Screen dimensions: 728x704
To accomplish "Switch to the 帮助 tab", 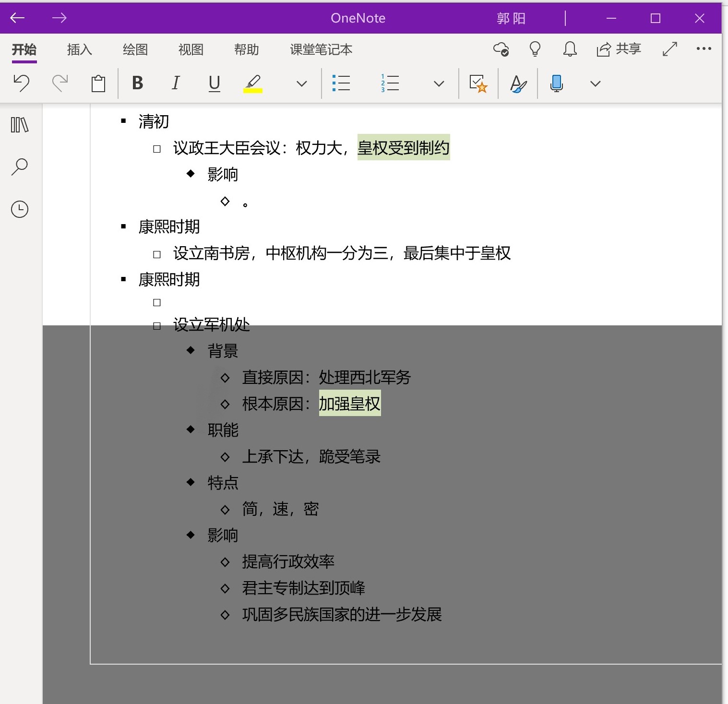I will [x=247, y=49].
